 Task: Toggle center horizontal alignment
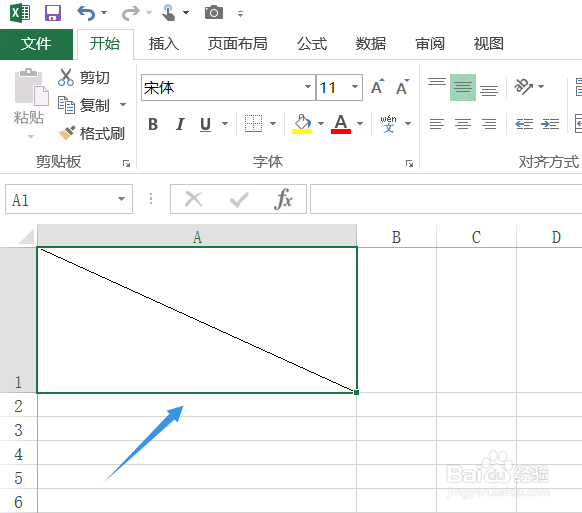tap(463, 124)
